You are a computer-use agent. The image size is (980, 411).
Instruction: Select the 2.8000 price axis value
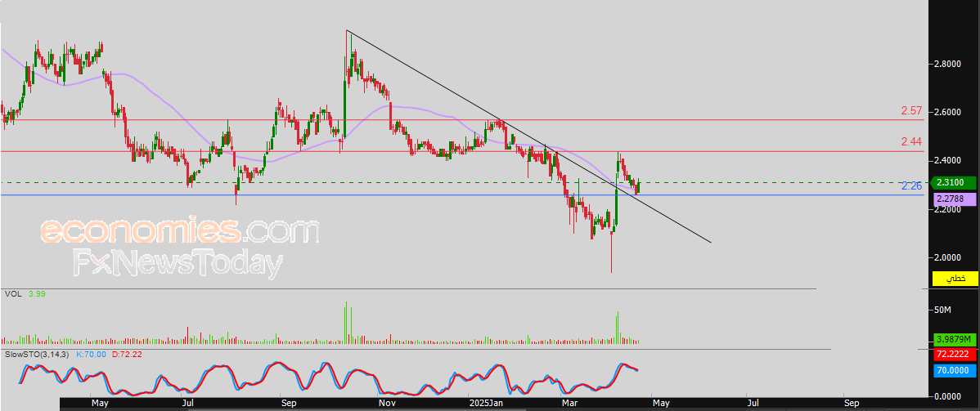(949, 64)
